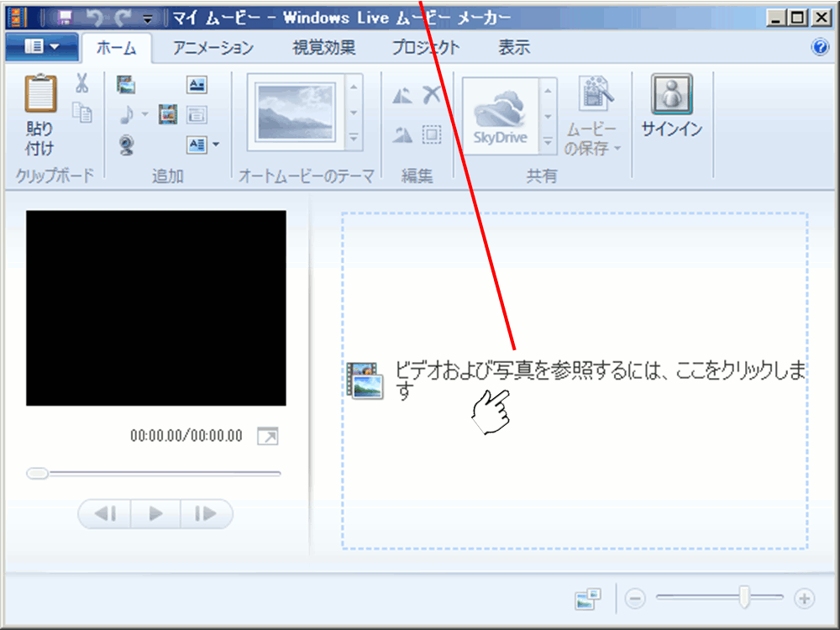Expand the add music dropdown arrow

coord(144,115)
